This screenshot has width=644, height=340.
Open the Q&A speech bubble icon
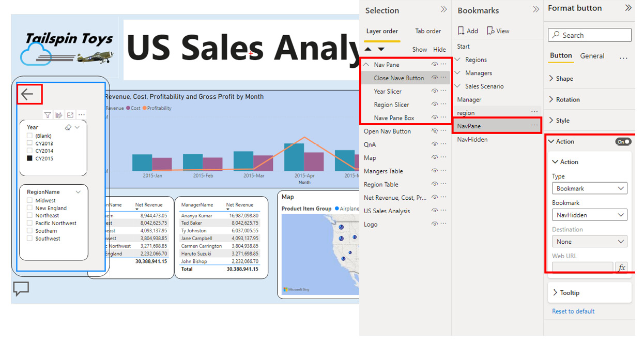[21, 289]
